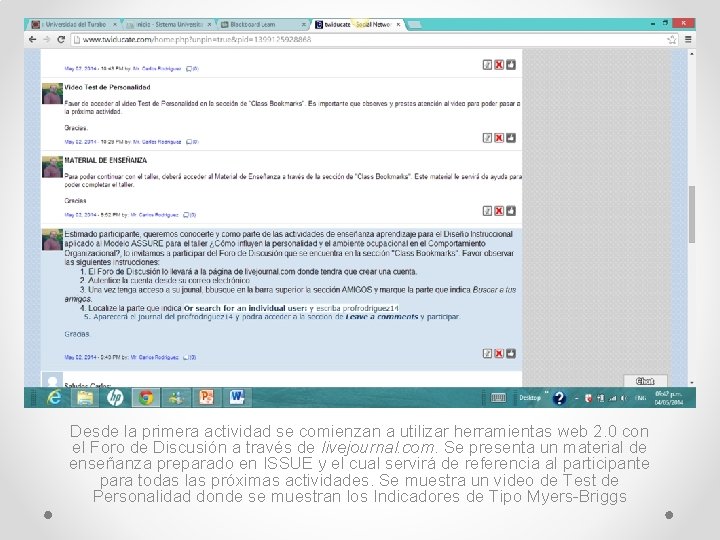This screenshot has width=720, height=540.
Task: Click the page vertical scrollbar thumb
Action: 692,214
